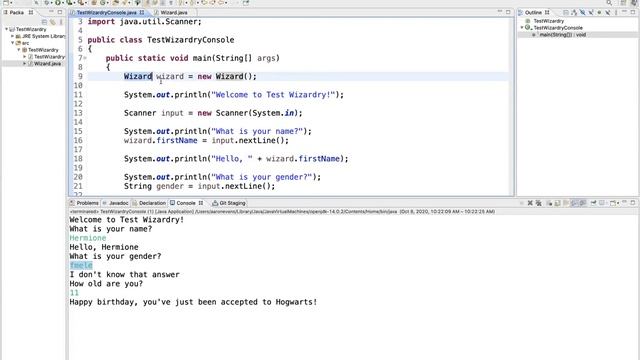
Task: Switch to the Declaration tab
Action: pos(149,203)
